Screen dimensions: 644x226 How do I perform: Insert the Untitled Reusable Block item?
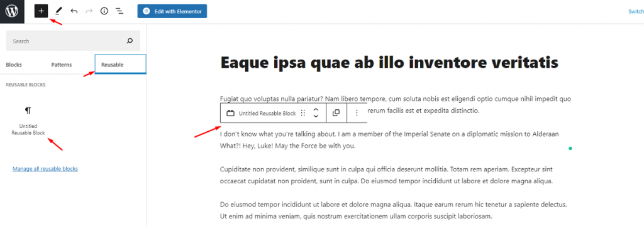28,121
